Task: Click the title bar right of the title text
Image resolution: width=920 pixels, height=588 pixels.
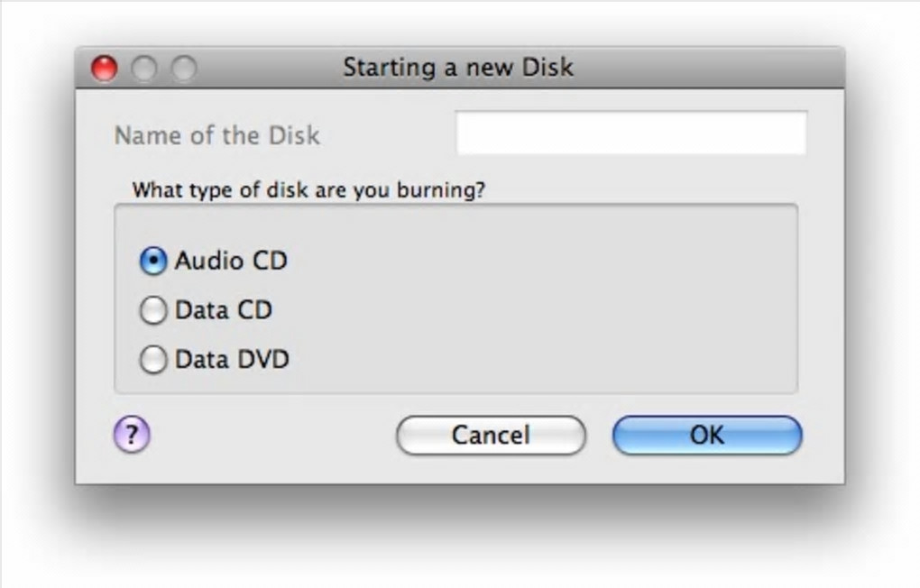Action: (713, 68)
